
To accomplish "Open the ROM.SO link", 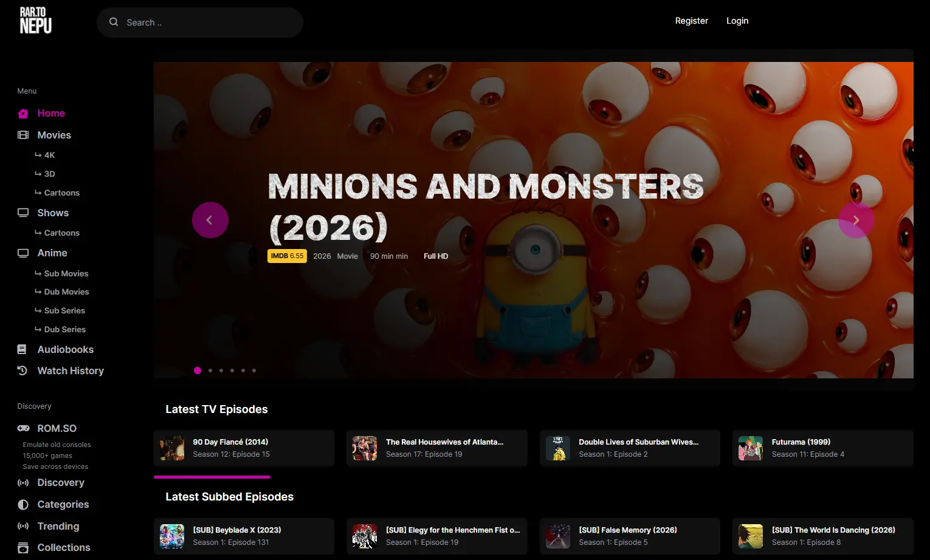I will click(x=57, y=429).
